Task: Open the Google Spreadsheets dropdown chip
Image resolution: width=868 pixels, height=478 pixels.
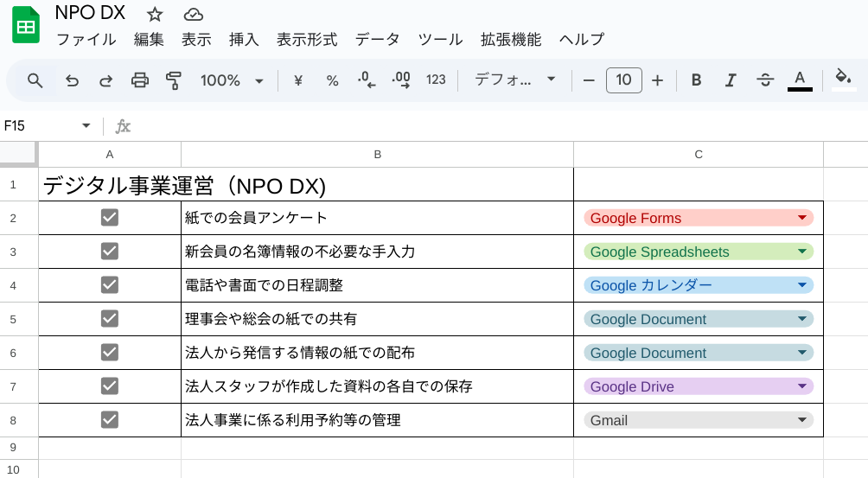Action: coord(699,252)
